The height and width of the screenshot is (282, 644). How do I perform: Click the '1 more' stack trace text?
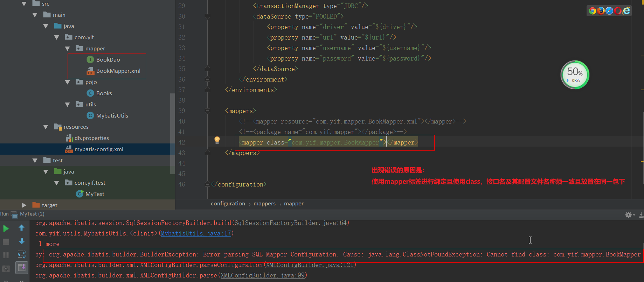pos(49,244)
